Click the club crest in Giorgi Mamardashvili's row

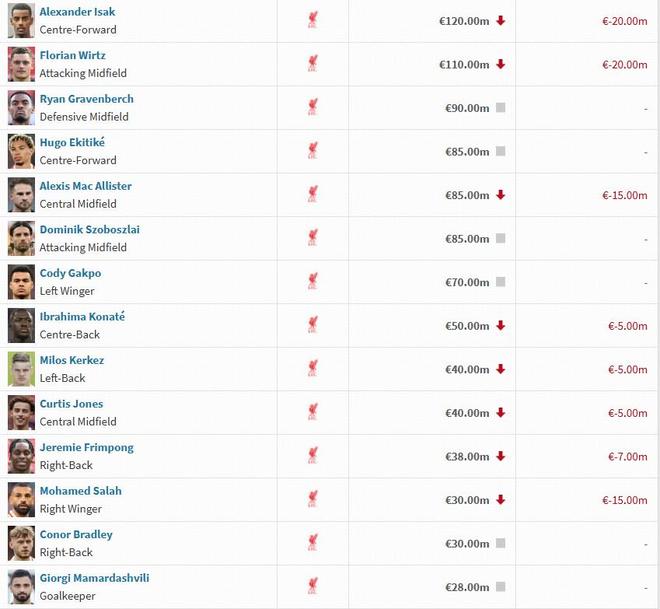[313, 587]
